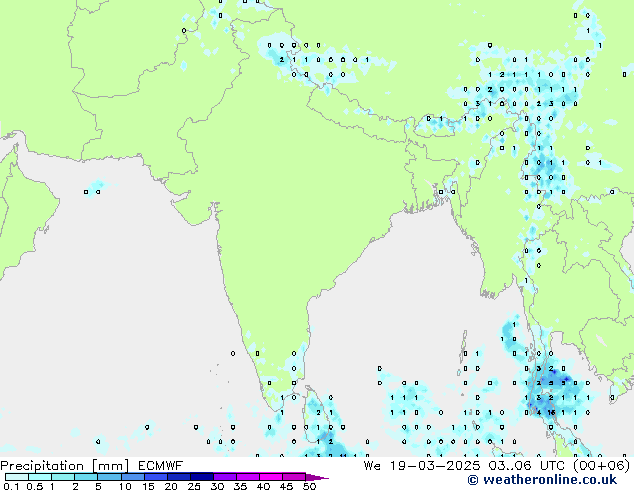Click the date text 'We 19-03-2025'

[x=422, y=466]
